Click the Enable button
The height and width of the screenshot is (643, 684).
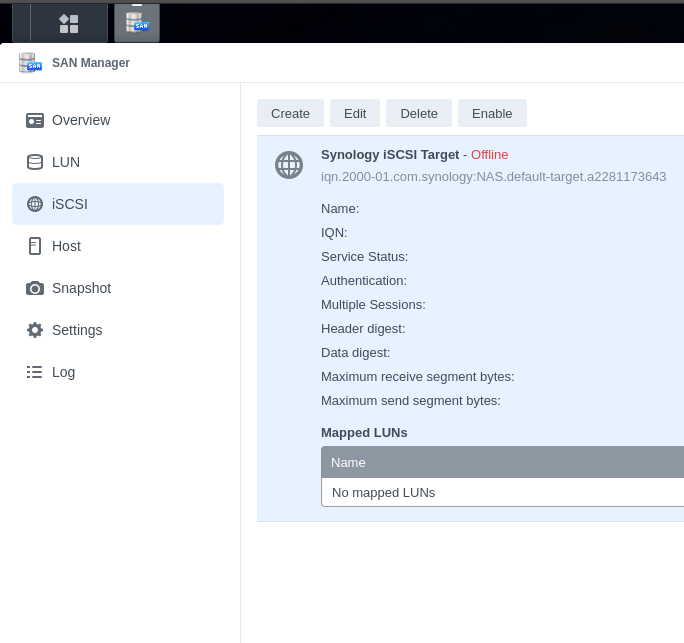pyautogui.click(x=492, y=113)
